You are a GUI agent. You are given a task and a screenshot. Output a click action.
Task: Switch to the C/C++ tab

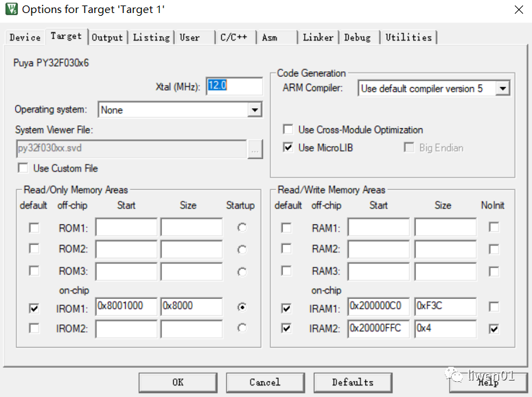coord(233,38)
